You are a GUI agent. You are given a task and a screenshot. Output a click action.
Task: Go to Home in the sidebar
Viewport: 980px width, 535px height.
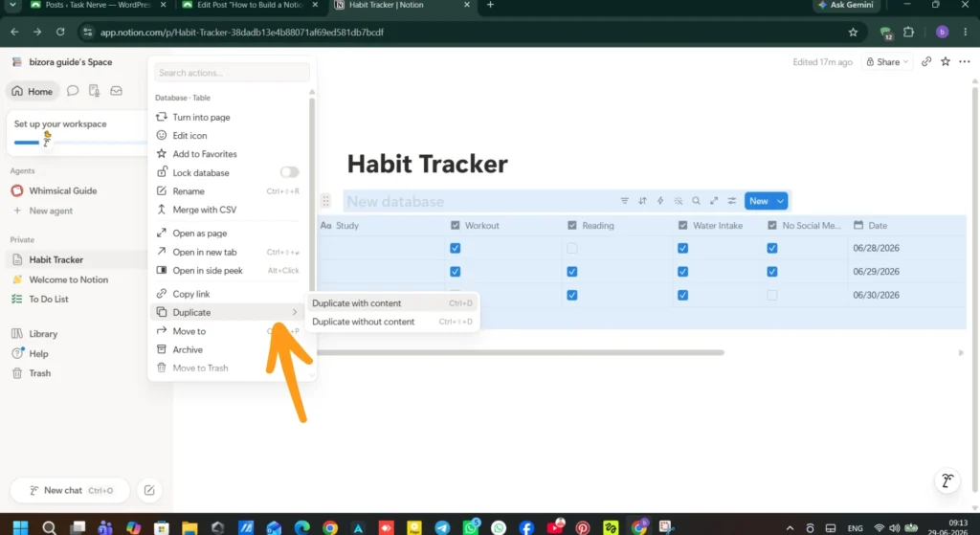pyautogui.click(x=33, y=91)
